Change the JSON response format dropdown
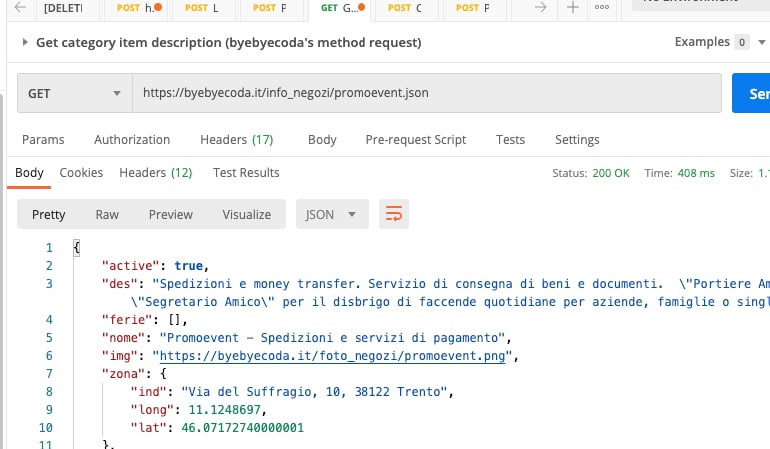770x449 pixels. pos(332,214)
